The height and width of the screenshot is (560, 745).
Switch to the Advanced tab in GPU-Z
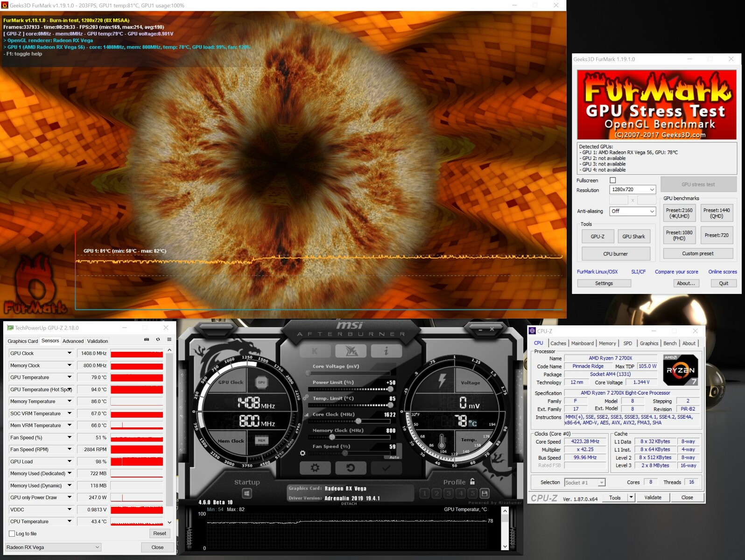click(73, 341)
